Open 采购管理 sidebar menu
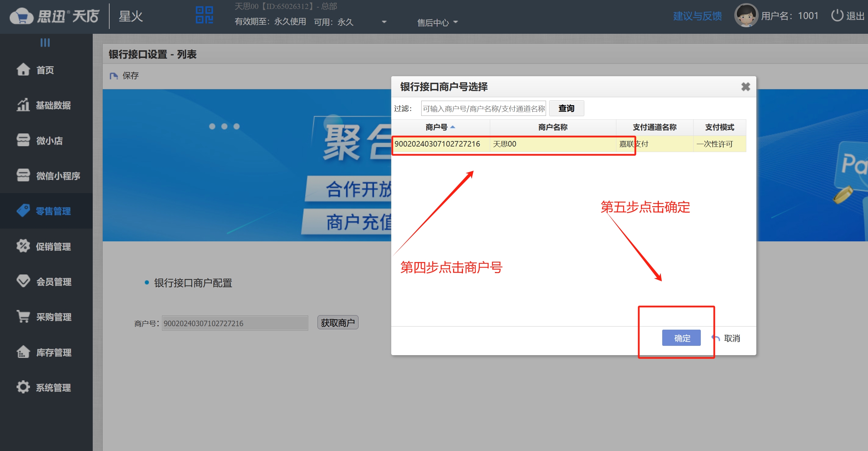The height and width of the screenshot is (451, 868). [53, 317]
